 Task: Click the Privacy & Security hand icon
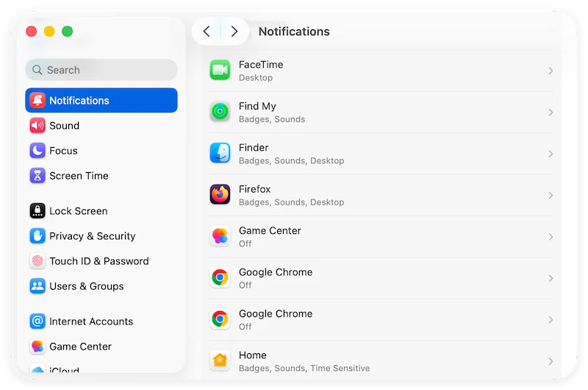pyautogui.click(x=37, y=236)
